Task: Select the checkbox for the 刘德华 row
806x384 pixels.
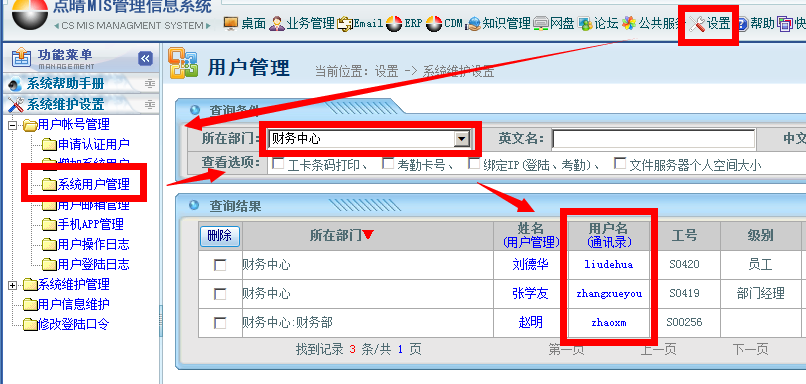Action: click(220, 265)
